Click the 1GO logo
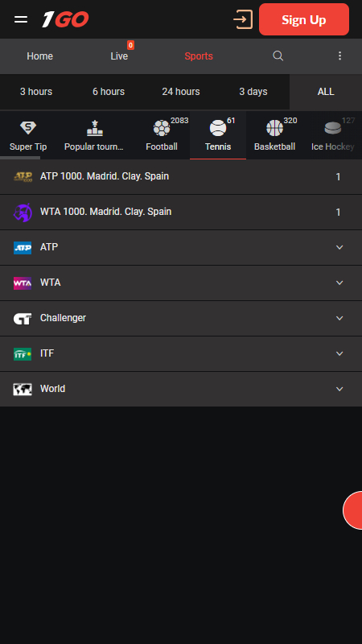The width and height of the screenshot is (362, 644). pos(65,19)
